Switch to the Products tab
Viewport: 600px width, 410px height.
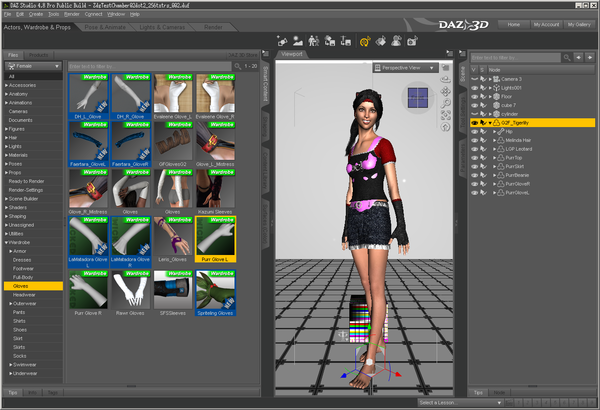tap(39, 55)
